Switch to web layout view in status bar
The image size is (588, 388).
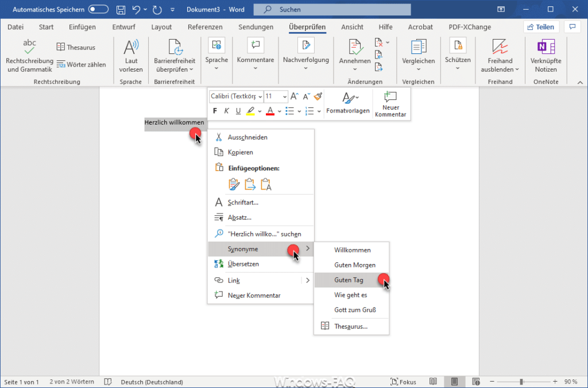(476, 382)
